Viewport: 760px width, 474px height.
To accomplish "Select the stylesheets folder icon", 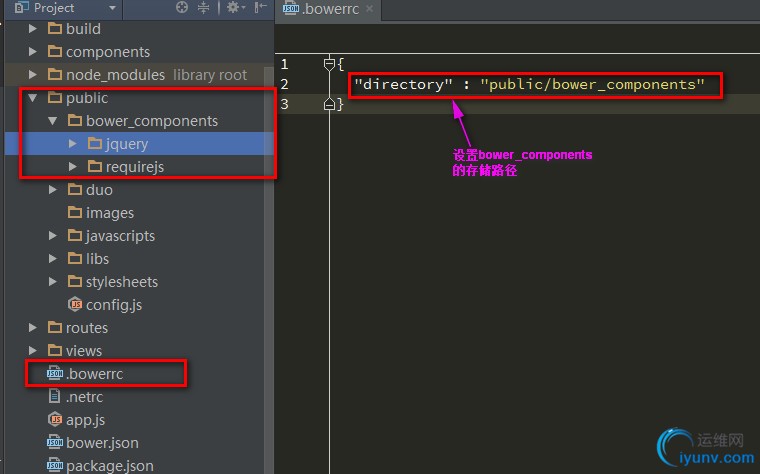I will [75, 282].
